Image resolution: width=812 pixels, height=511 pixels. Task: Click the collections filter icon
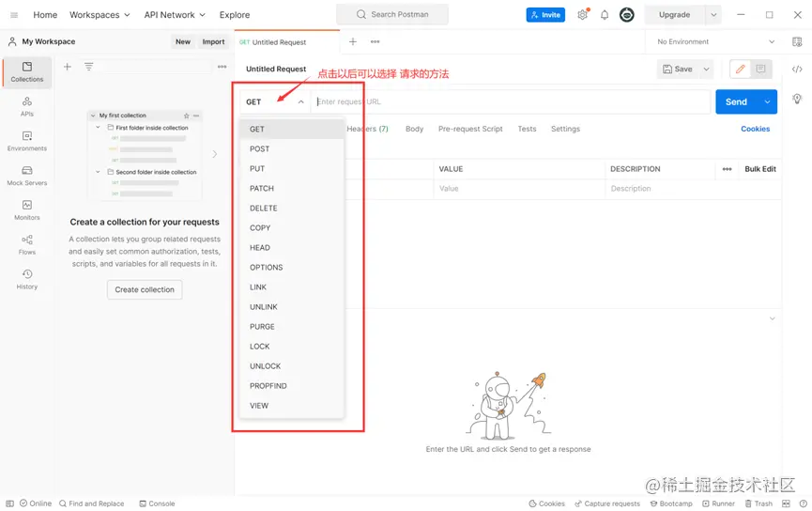88,67
